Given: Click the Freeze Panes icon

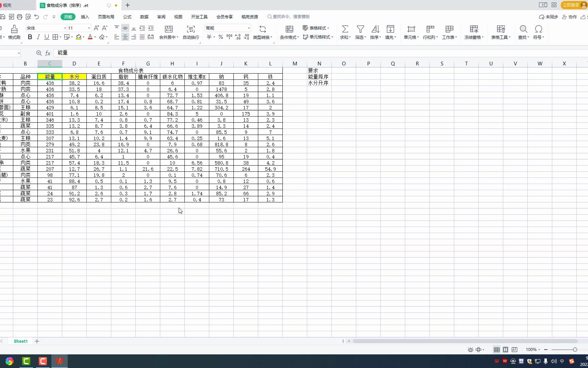Looking at the screenshot, I should click(474, 29).
